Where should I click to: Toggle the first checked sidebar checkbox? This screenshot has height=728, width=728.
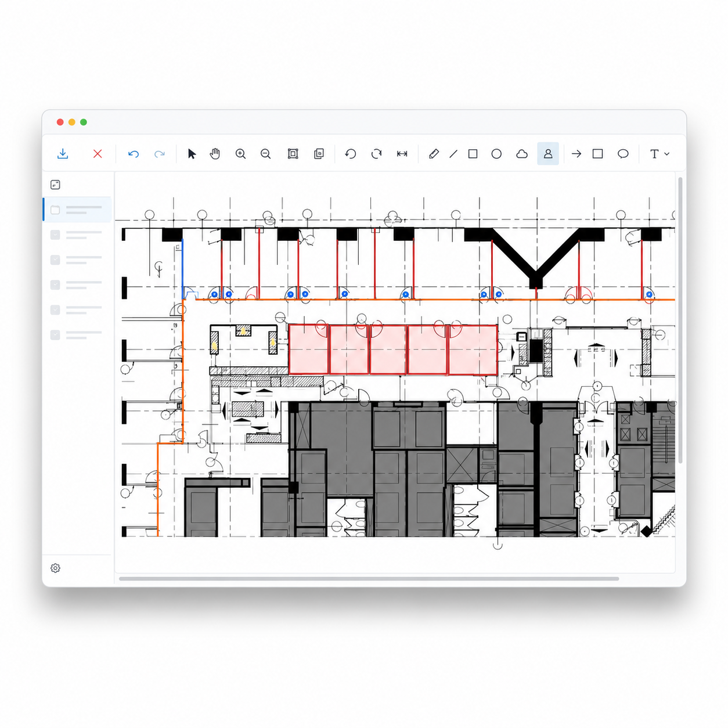pos(55,235)
